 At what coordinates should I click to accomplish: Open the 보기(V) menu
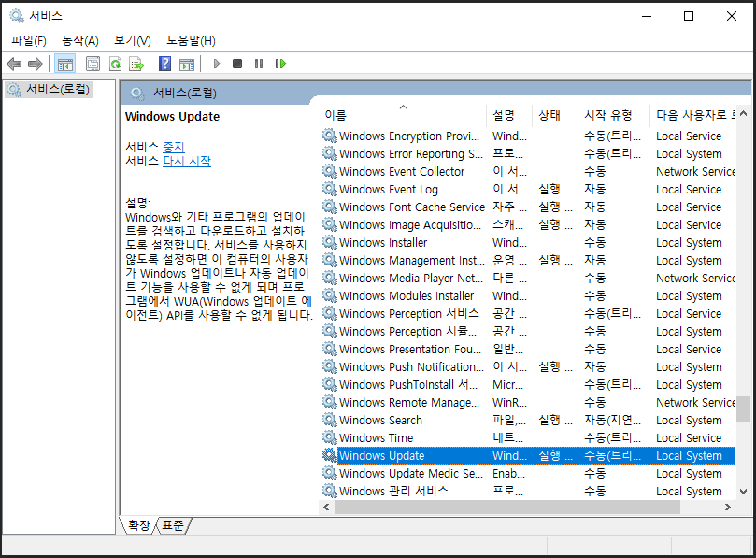pyautogui.click(x=132, y=40)
